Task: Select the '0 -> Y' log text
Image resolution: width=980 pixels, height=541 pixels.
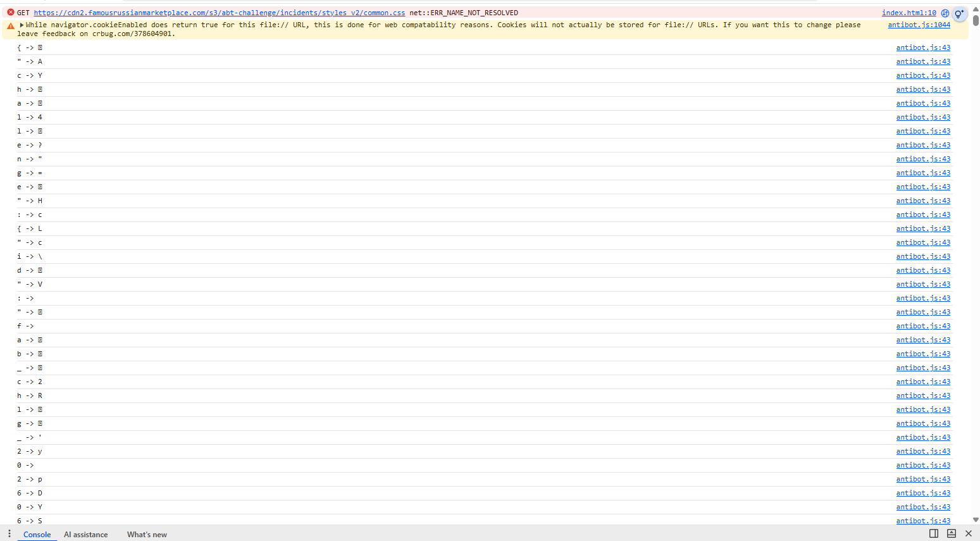Action: pos(30,507)
